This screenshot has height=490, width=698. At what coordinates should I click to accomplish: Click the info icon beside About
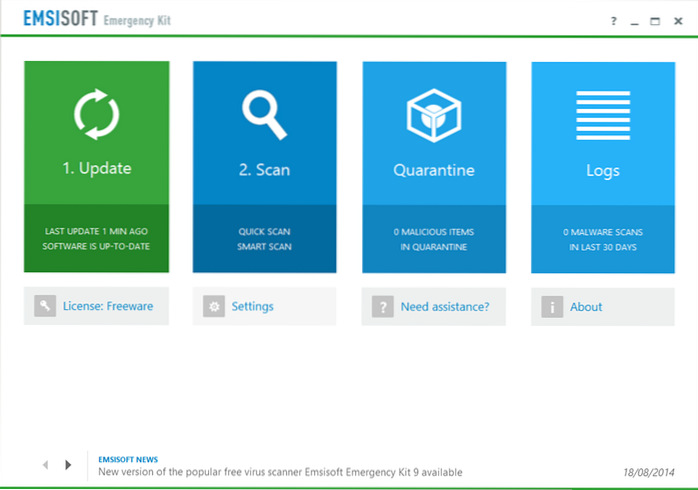click(x=552, y=307)
